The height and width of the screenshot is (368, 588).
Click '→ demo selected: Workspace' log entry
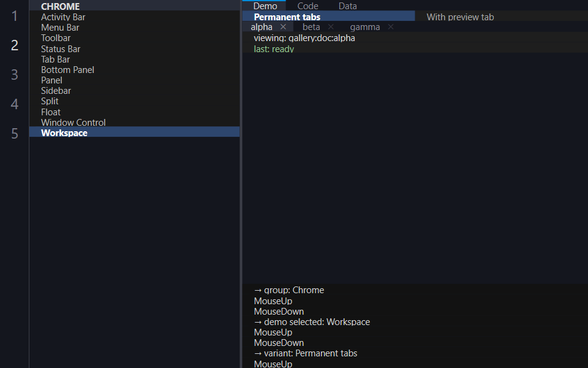coord(312,322)
